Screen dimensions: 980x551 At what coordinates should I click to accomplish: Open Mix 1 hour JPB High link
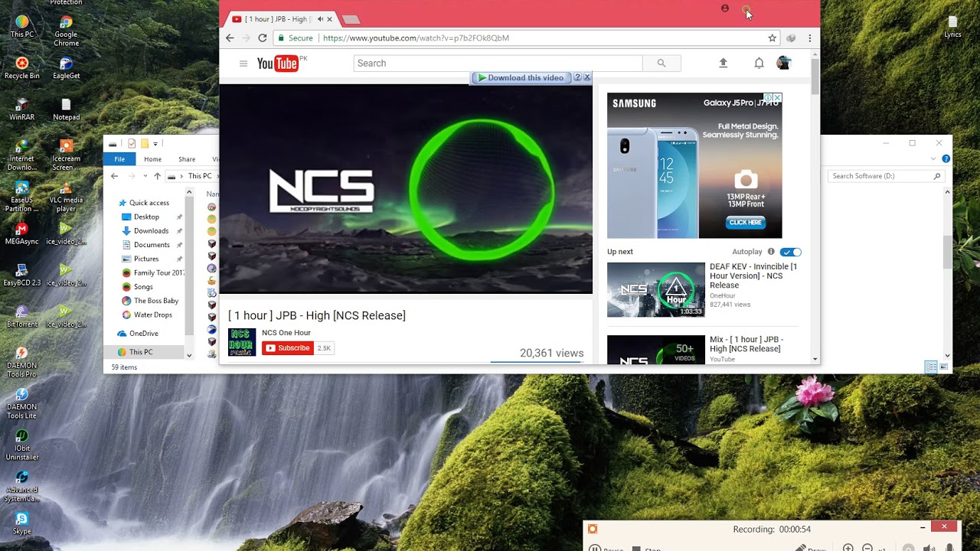(746, 344)
